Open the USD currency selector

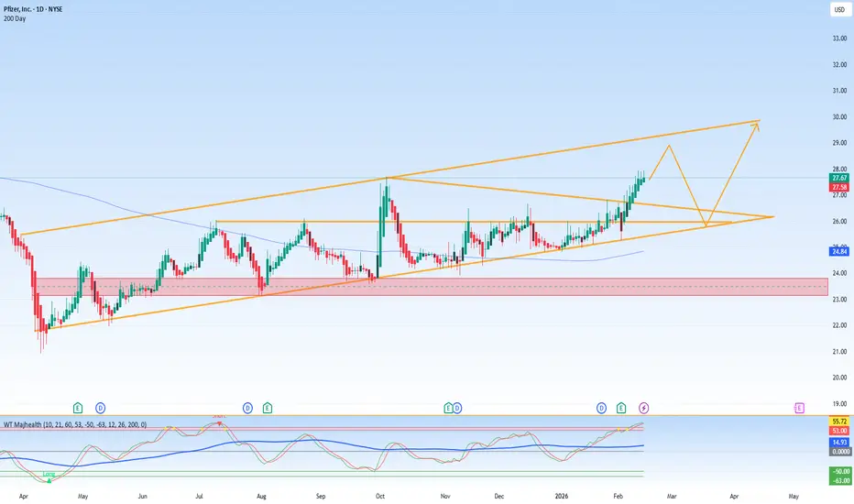coord(840,10)
